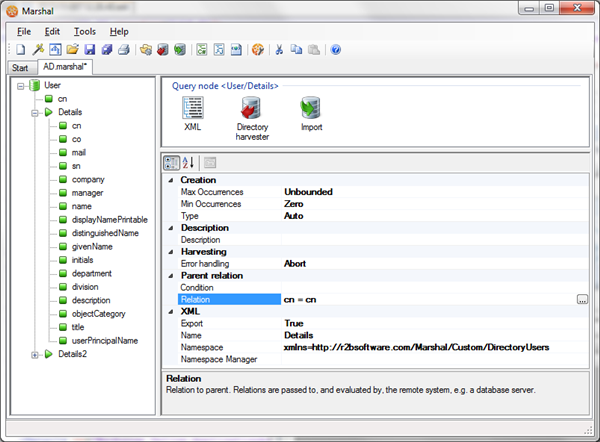Open the Edit menu
Image resolution: width=600 pixels, height=442 pixels.
[x=52, y=31]
